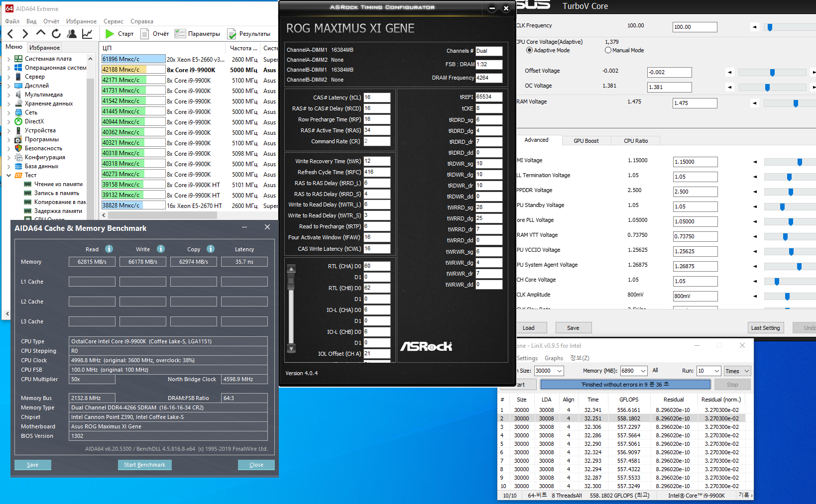The width and height of the screenshot is (816, 504).
Task: Select Manual Mode radio button in TurboV
Action: tap(608, 50)
